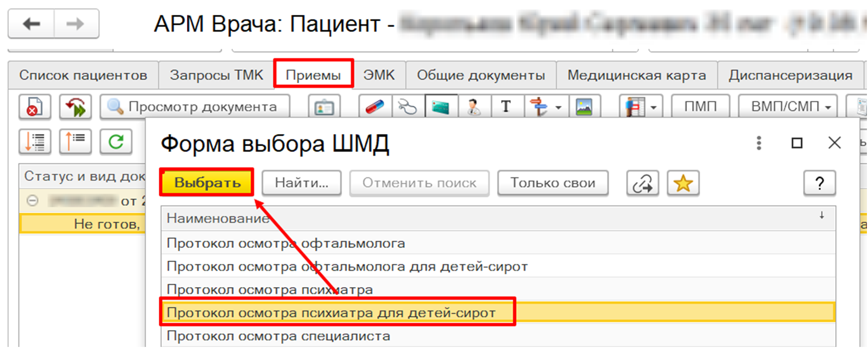Toggle the Только свои filter
Image resolution: width=868 pixels, height=348 pixels.
pos(553,183)
